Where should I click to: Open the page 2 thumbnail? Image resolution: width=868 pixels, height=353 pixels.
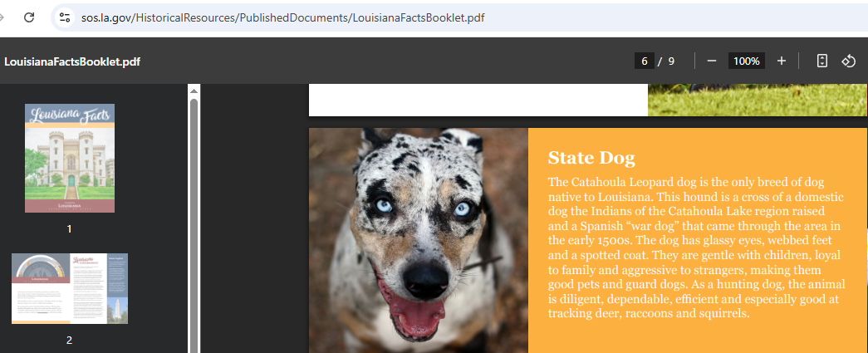point(70,288)
